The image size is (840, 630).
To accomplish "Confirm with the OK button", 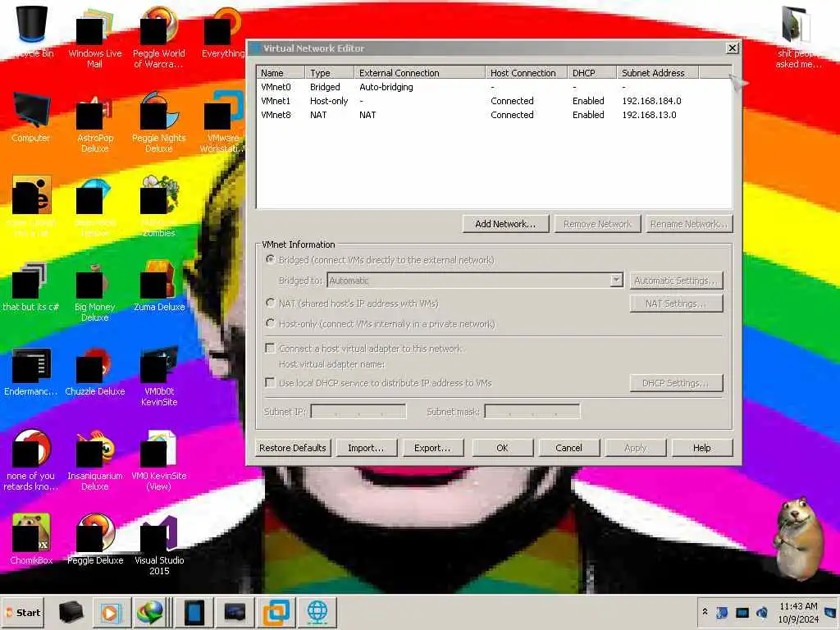I will point(503,448).
